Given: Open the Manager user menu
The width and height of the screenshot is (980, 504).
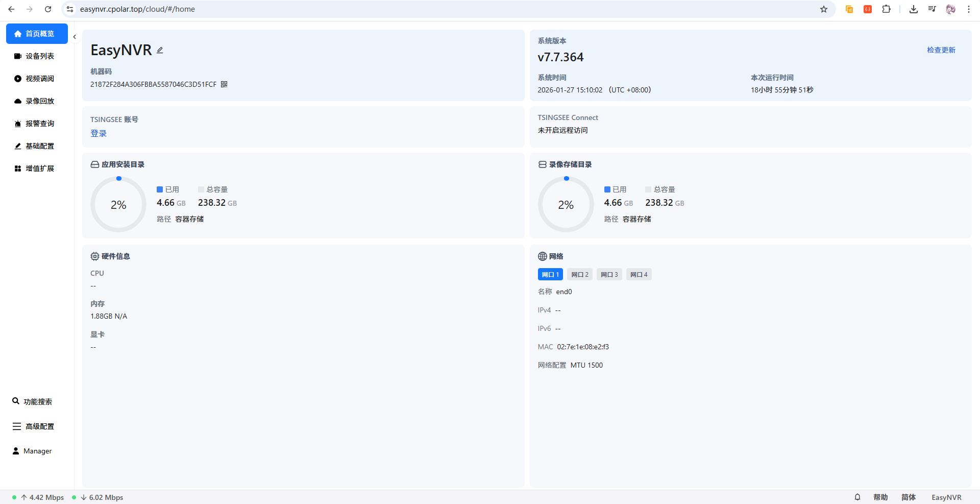Looking at the screenshot, I should tap(33, 451).
